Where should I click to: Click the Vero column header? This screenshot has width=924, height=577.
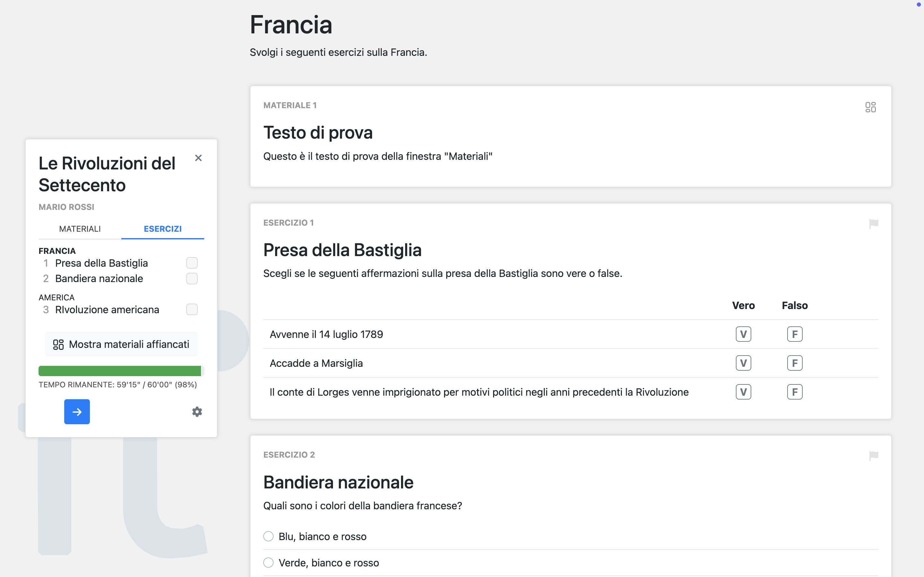743,305
